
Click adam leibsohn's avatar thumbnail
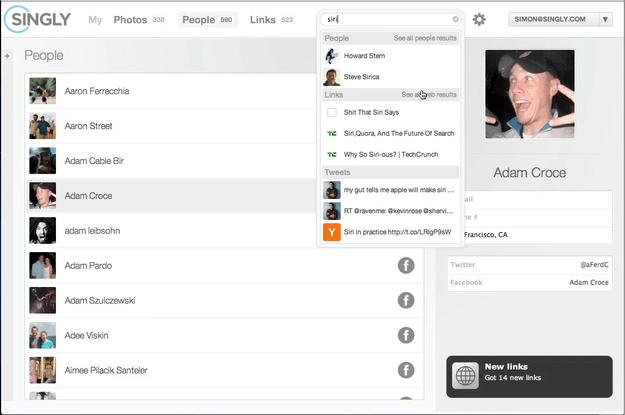pos(43,231)
